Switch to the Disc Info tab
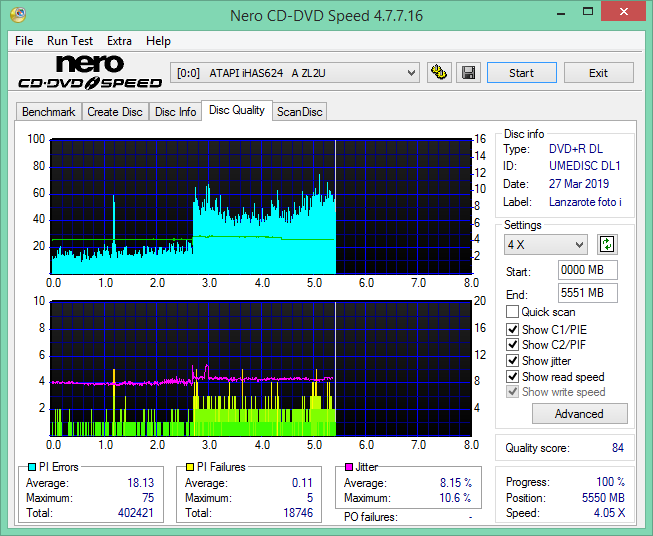This screenshot has height=536, width=653. (x=175, y=112)
